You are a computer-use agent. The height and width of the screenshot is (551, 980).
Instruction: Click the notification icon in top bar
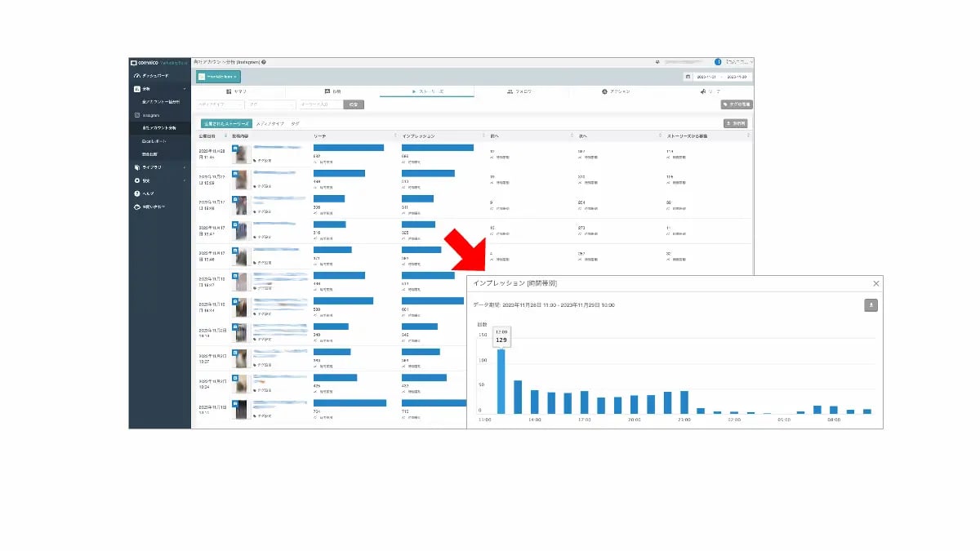657,62
